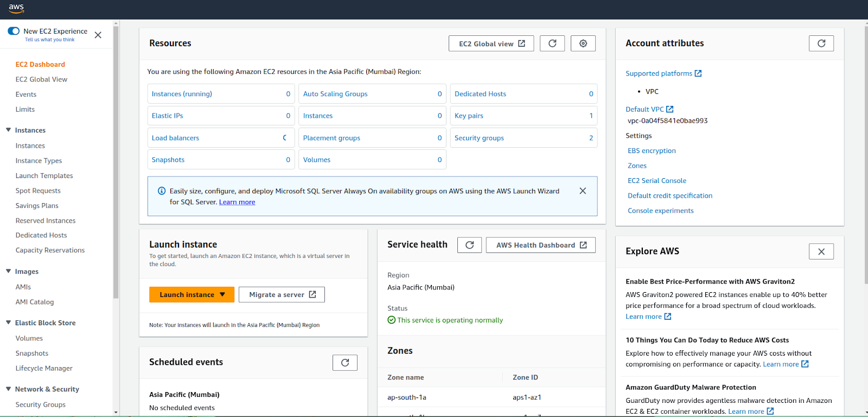Close the Explore AWS panel

821,251
